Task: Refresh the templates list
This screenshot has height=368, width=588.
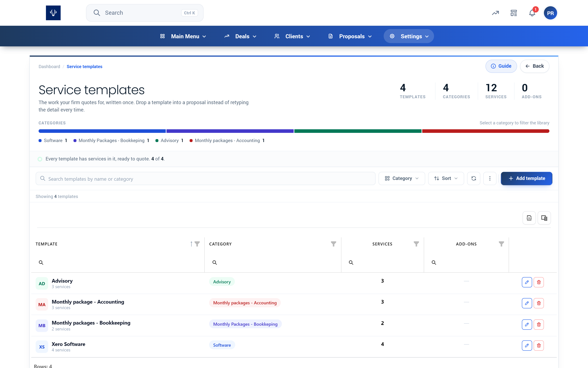Action: point(474,178)
